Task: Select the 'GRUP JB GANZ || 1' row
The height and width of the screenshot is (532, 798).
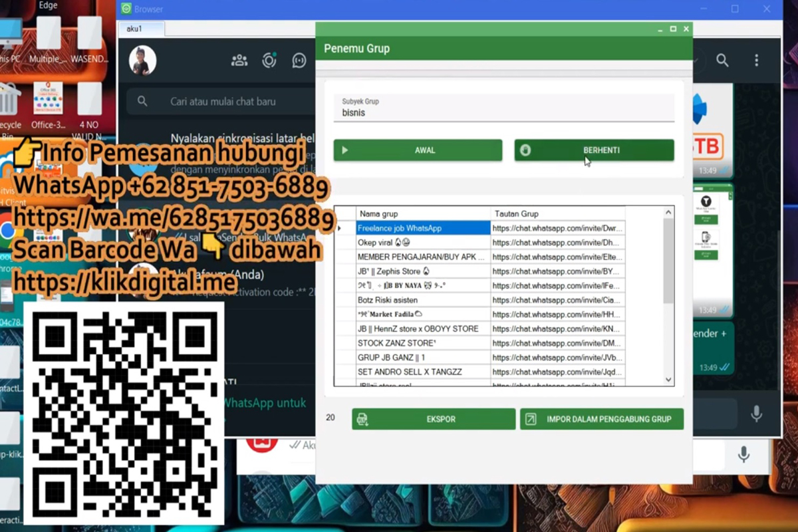Action: pyautogui.click(x=423, y=357)
